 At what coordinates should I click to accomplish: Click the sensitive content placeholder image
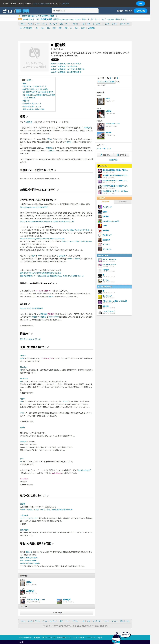(x=35, y=58)
